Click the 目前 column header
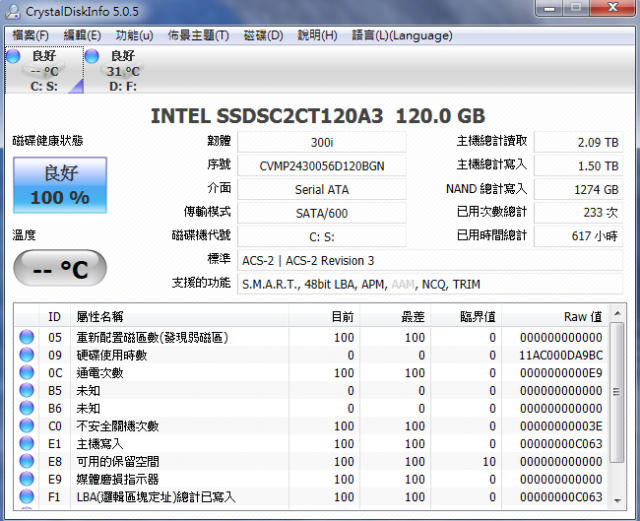The width and height of the screenshot is (640, 521). (324, 316)
